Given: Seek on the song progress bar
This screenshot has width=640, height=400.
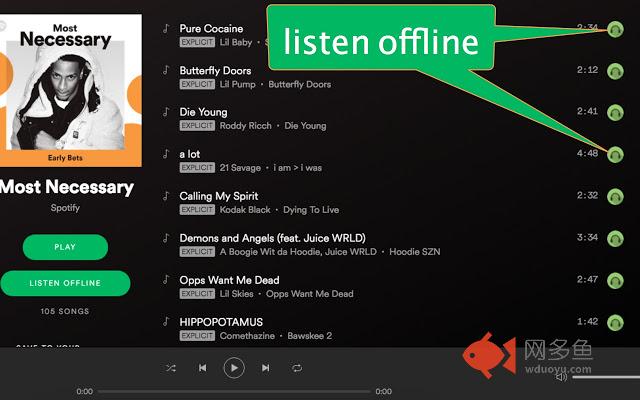Looking at the screenshot, I should click(x=234, y=391).
